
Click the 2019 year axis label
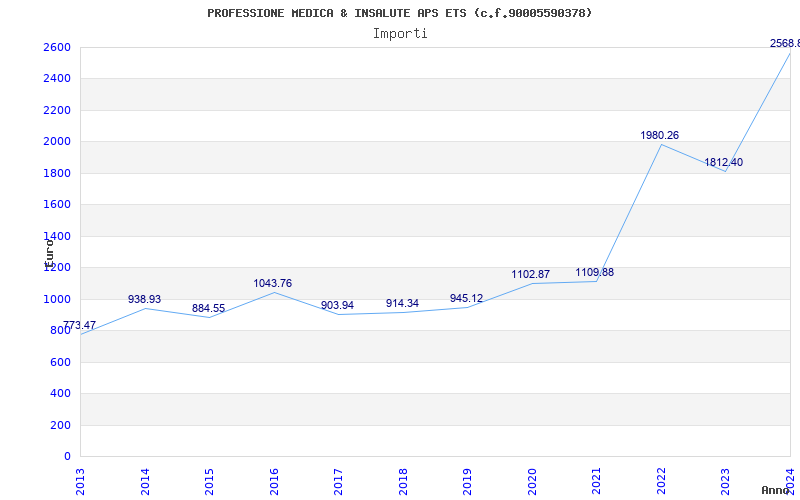pos(467,482)
